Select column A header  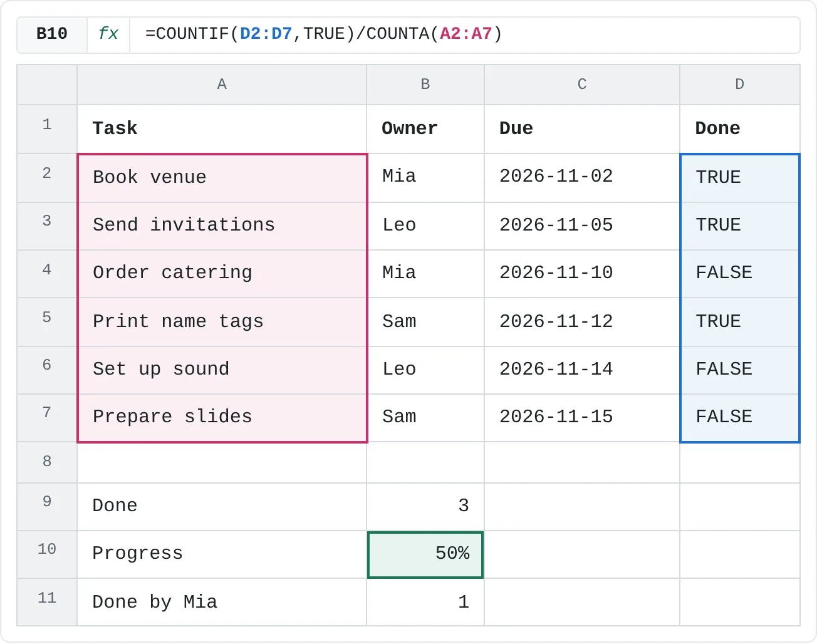[222, 85]
